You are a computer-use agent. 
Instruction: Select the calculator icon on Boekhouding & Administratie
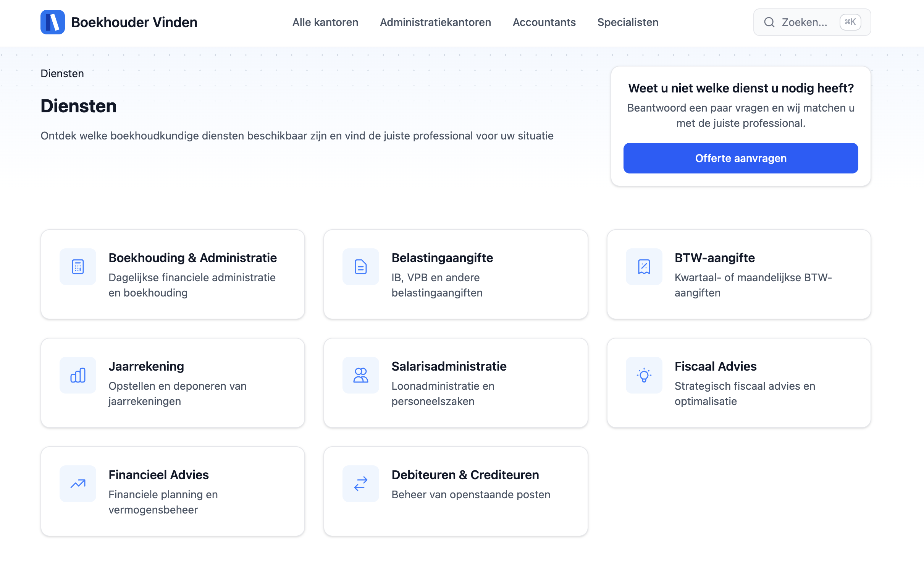coord(77,267)
